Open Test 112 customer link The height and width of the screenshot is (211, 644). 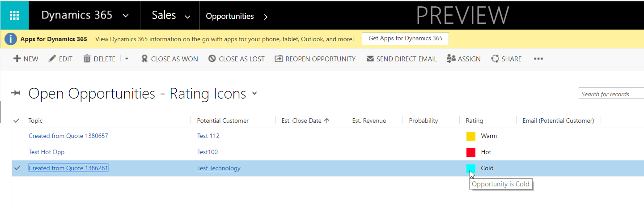(x=208, y=136)
